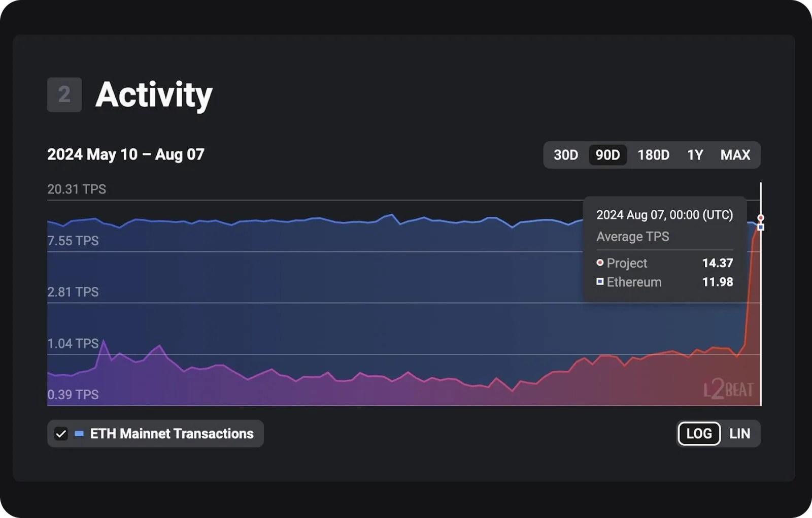Uncheck the ETH Mainnet Transactions checkbox
The width and height of the screenshot is (812, 518).
[x=61, y=434]
